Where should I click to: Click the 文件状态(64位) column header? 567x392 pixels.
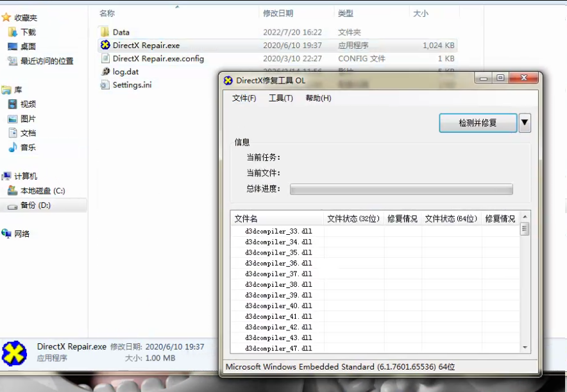point(451,218)
